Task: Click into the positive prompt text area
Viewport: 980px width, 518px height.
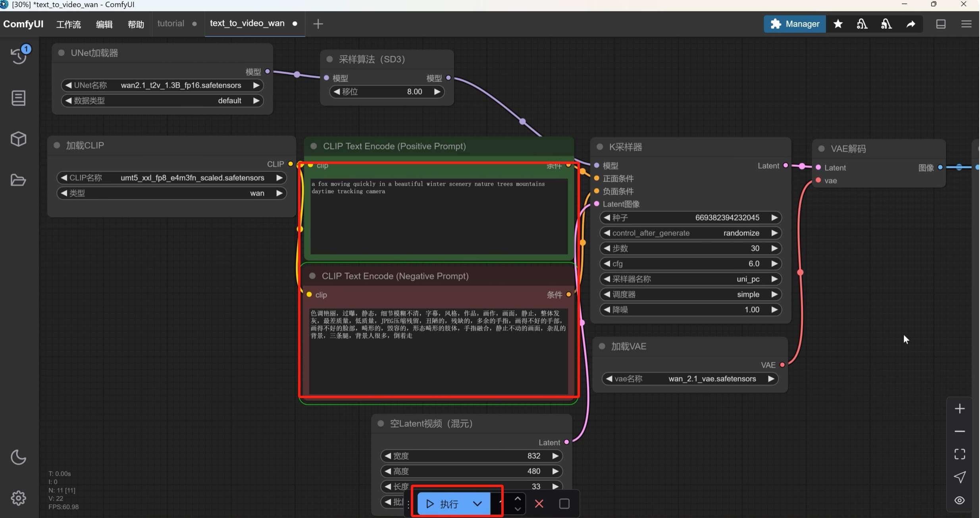Action: 439,216
